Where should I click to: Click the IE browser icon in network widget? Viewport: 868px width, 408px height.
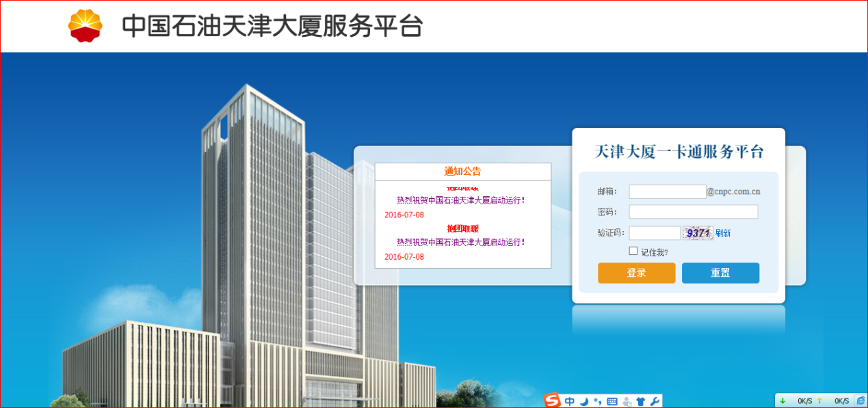point(860,400)
